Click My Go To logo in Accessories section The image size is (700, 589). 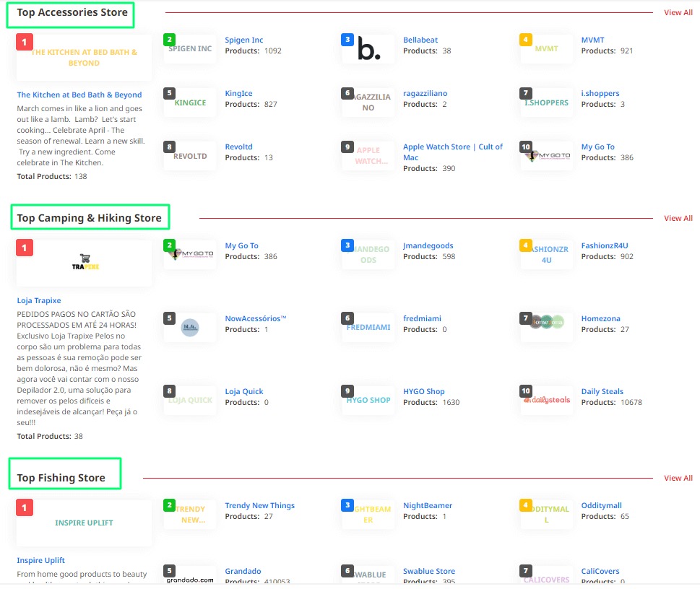pyautogui.click(x=547, y=156)
